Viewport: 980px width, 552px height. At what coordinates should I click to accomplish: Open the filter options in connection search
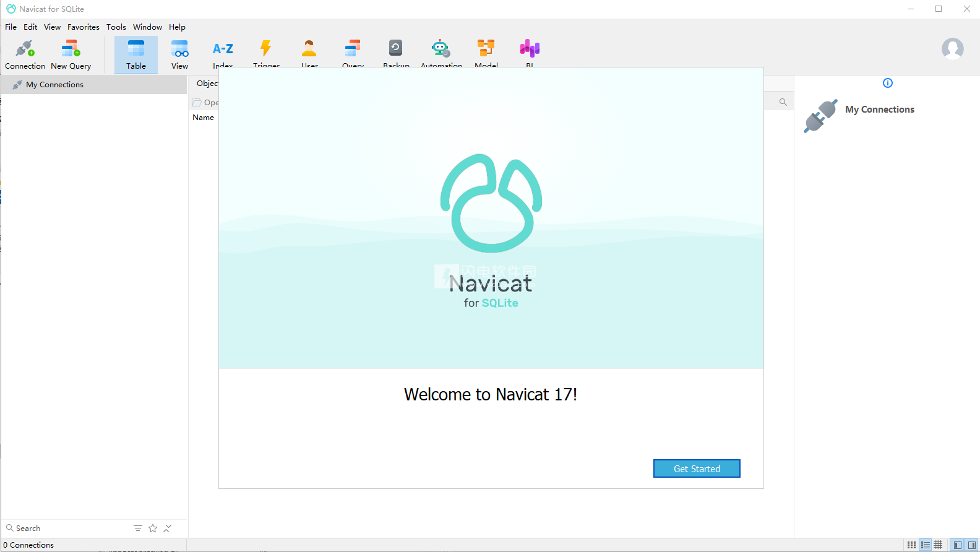[x=137, y=528]
